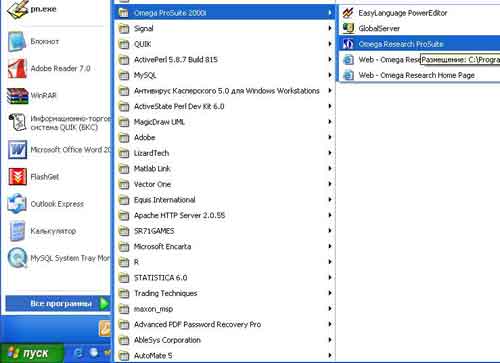Open pn.exe pinned program icon

click(17, 10)
